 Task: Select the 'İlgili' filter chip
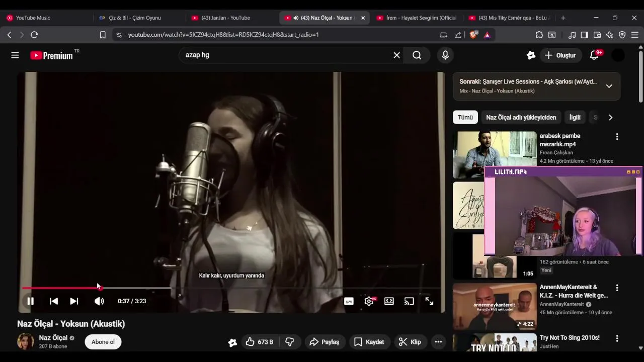tap(575, 117)
